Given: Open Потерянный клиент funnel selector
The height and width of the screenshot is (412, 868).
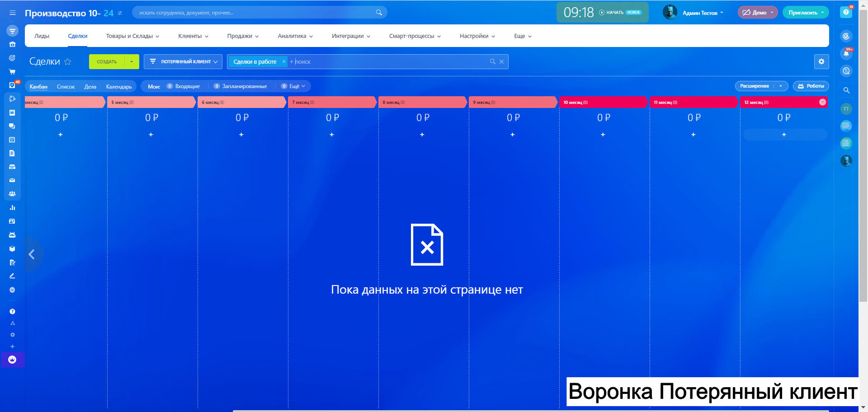Looking at the screenshot, I should (x=184, y=61).
